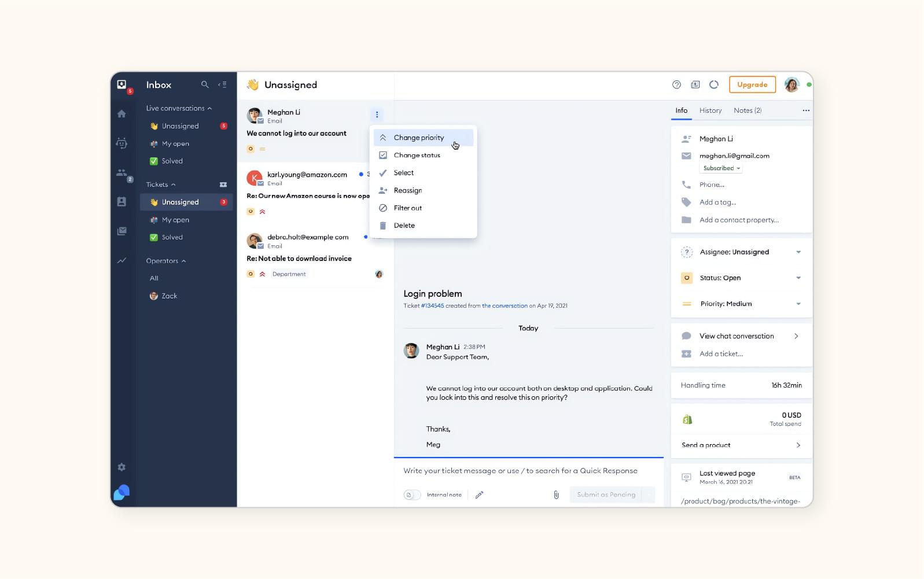This screenshot has height=579, width=924.
Task: Click the ticket message input area
Action: point(529,471)
